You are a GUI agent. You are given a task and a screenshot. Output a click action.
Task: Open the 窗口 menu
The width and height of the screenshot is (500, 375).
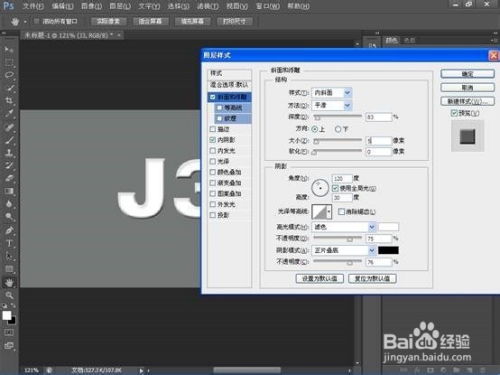268,6
